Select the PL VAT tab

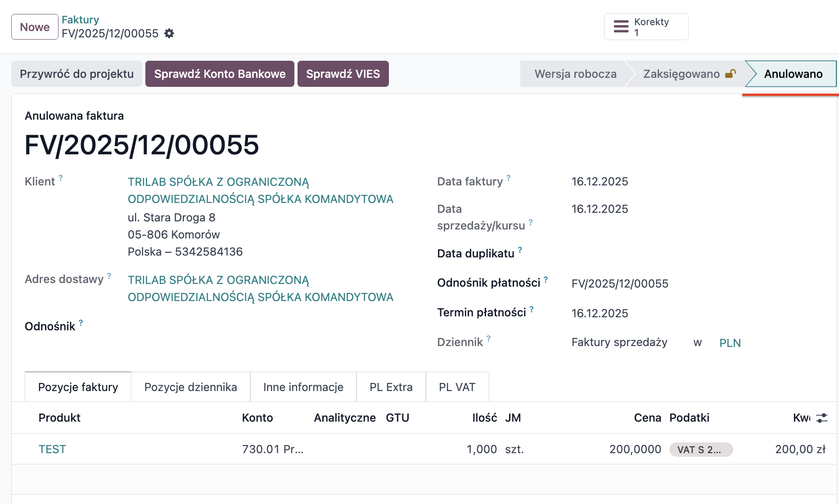point(457,387)
